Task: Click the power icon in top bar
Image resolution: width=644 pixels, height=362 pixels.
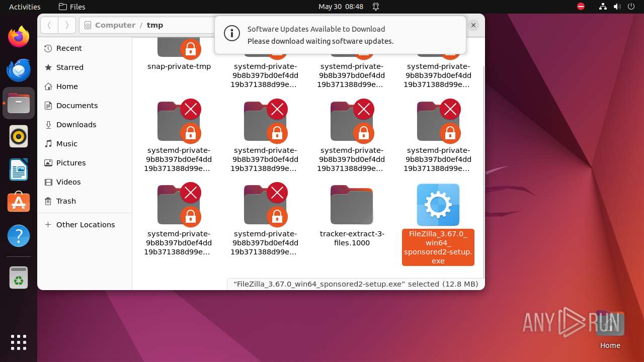Action: (631, 7)
